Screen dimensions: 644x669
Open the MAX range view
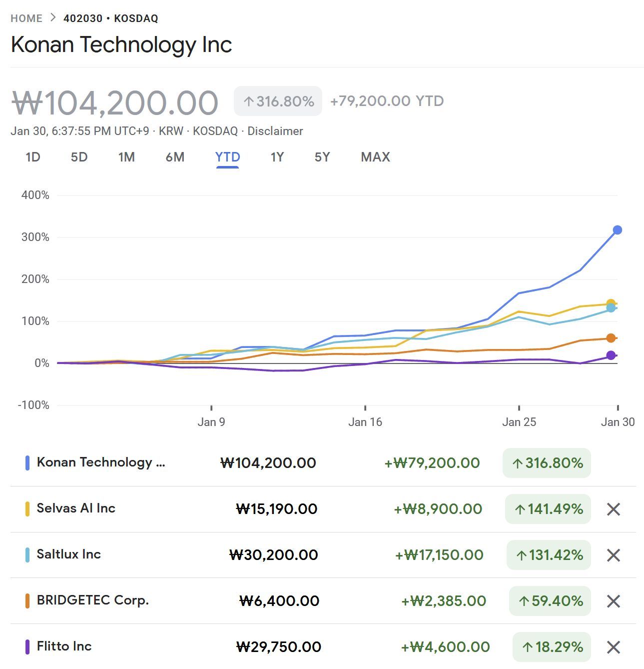coord(375,157)
